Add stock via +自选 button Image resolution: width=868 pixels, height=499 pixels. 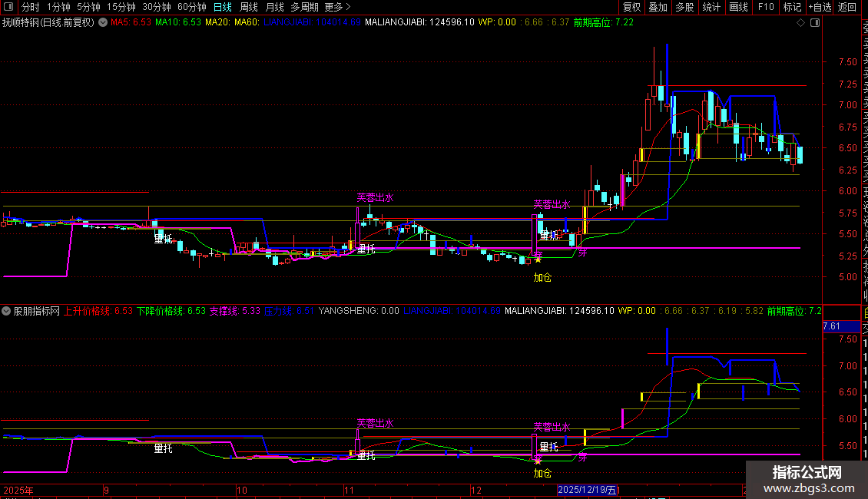(x=820, y=7)
